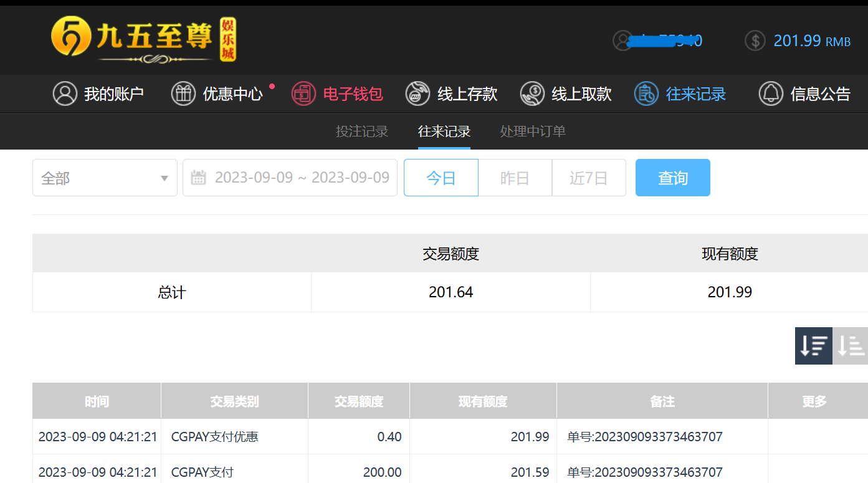
Task: Click the dollar coin balance icon
Action: 755,41
